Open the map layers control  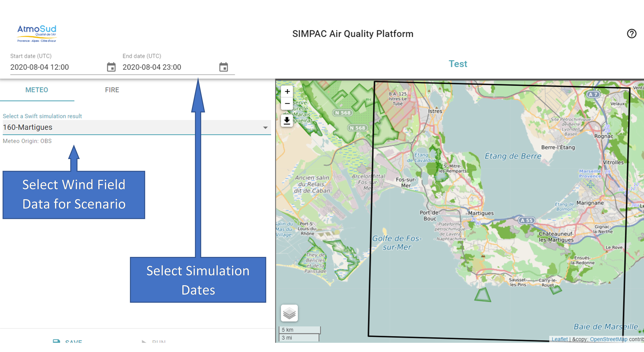pyautogui.click(x=289, y=313)
